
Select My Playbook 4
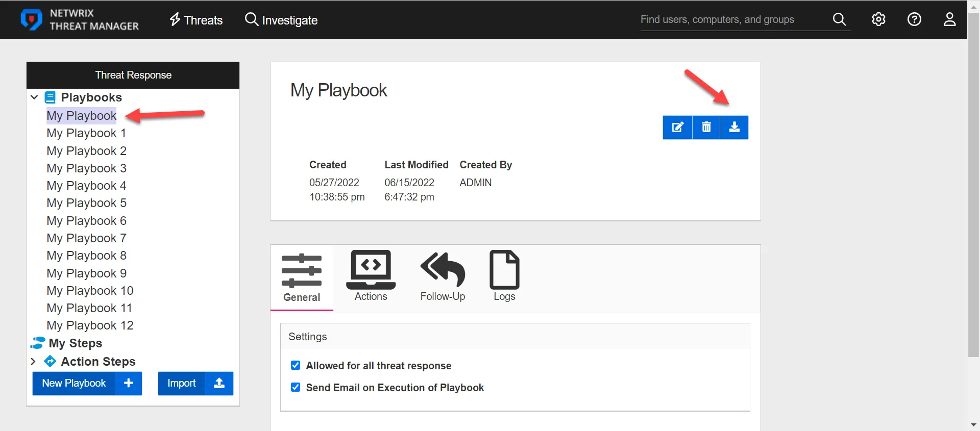pyautogui.click(x=86, y=186)
